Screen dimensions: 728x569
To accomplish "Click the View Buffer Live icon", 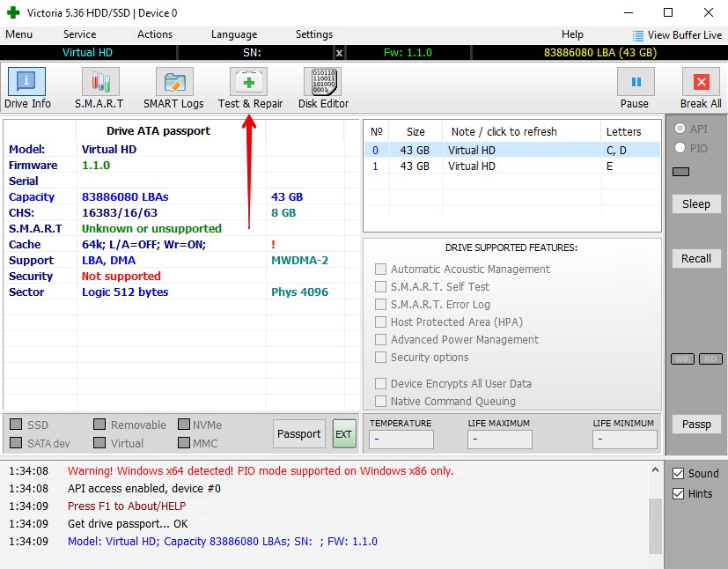I will (638, 35).
